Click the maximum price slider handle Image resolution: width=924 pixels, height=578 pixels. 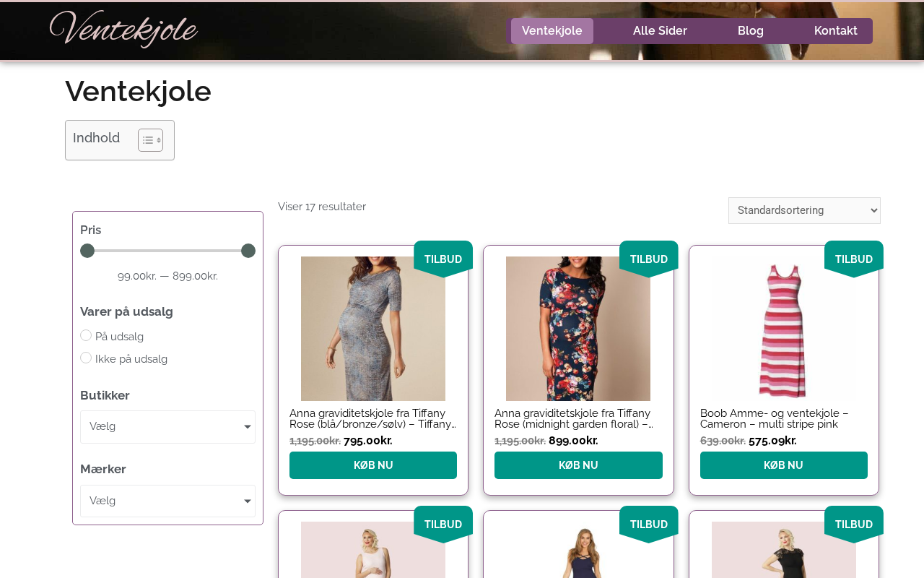tap(248, 251)
